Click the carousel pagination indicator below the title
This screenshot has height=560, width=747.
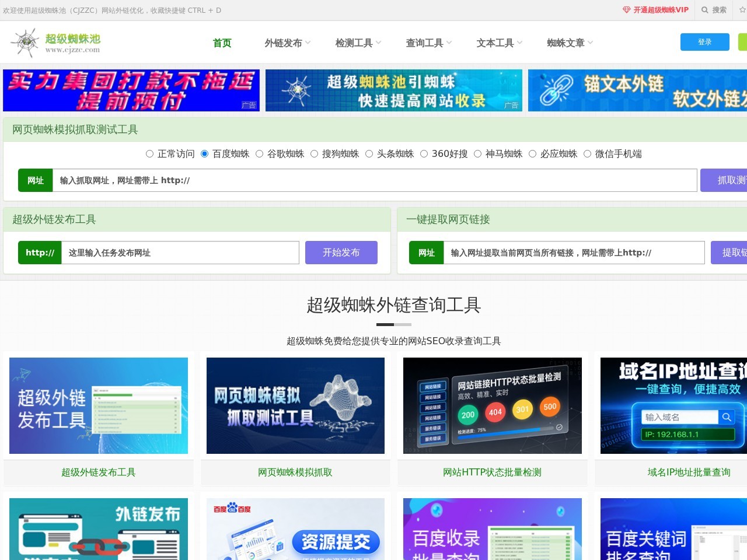pos(394,324)
